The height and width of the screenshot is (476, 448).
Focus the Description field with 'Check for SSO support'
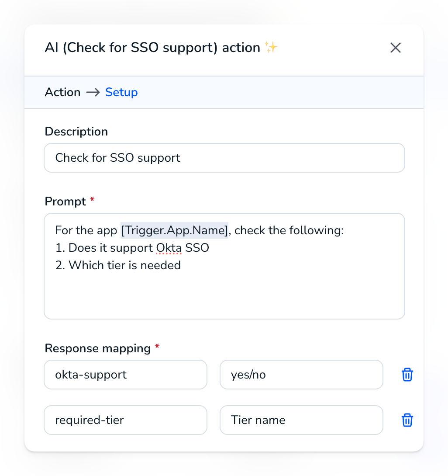(x=224, y=158)
